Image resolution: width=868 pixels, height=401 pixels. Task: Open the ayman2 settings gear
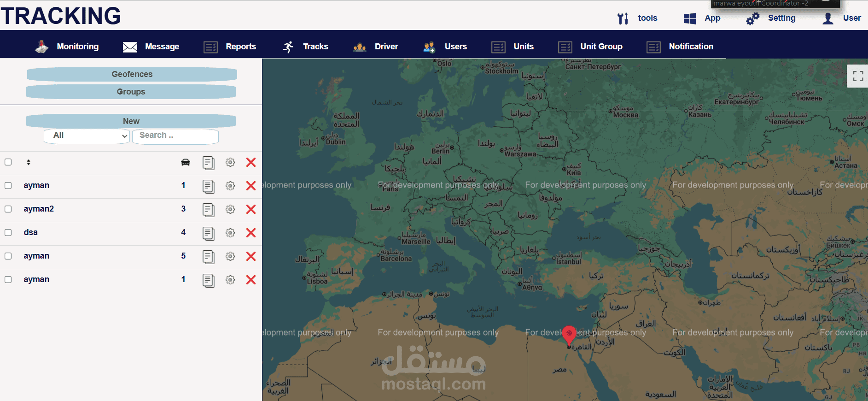(x=230, y=209)
